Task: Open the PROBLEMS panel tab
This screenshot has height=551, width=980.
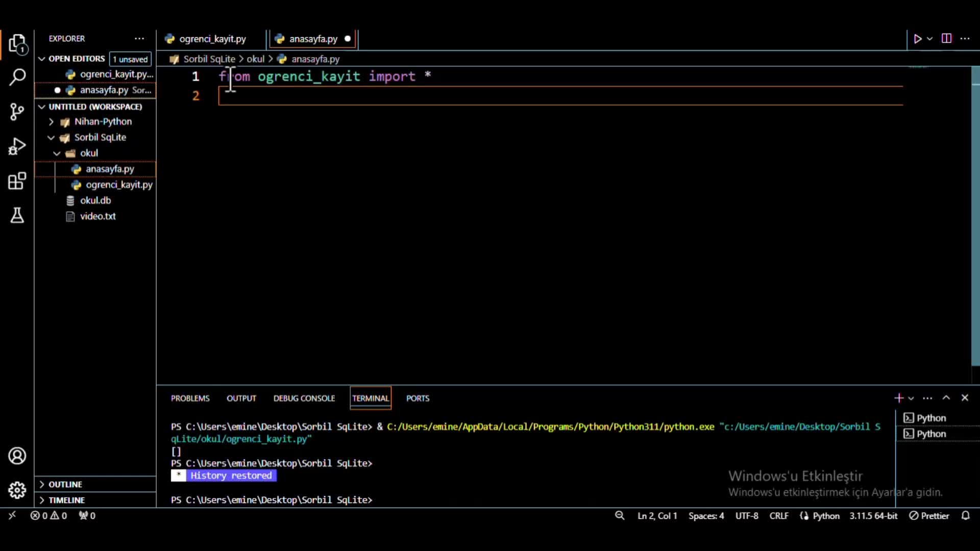Action: [190, 398]
